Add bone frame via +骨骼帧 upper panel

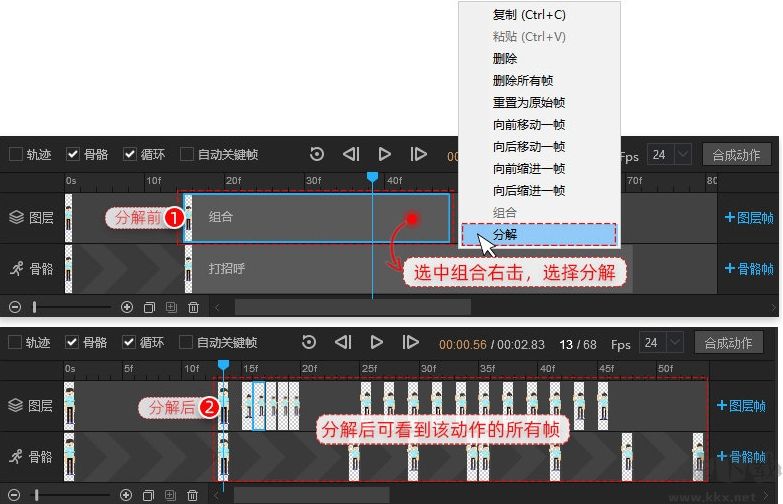749,269
